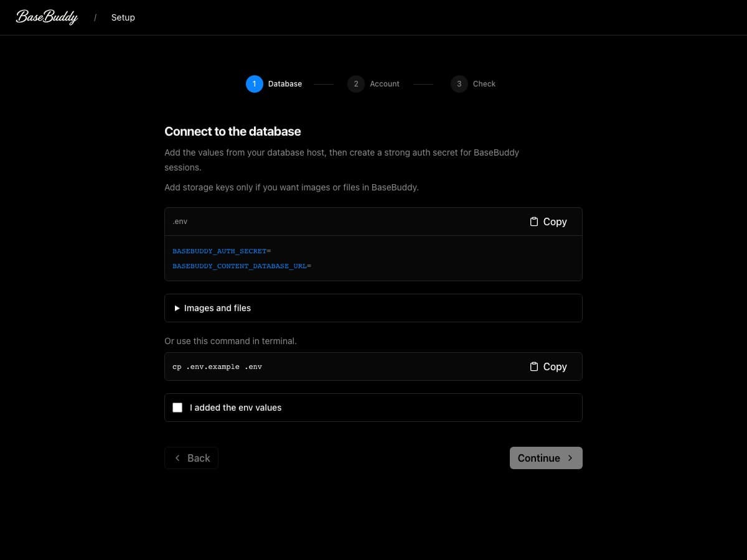Continue to the next setup step
This screenshot has width=747, height=560.
coord(546,458)
